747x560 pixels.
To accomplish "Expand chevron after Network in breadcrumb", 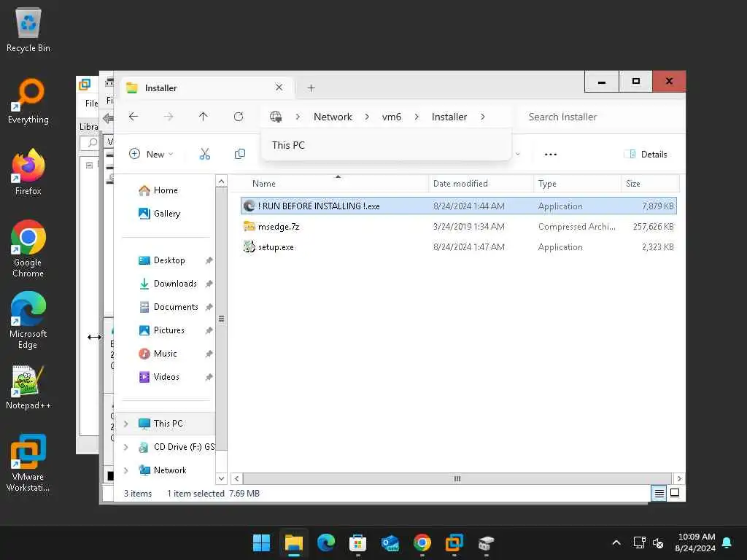I will tap(367, 117).
